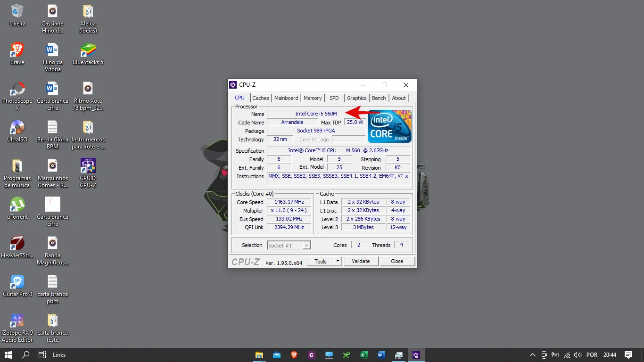Click the Core Speed value 1463.17 MHz
Image resolution: width=644 pixels, height=362 pixels.
click(289, 202)
